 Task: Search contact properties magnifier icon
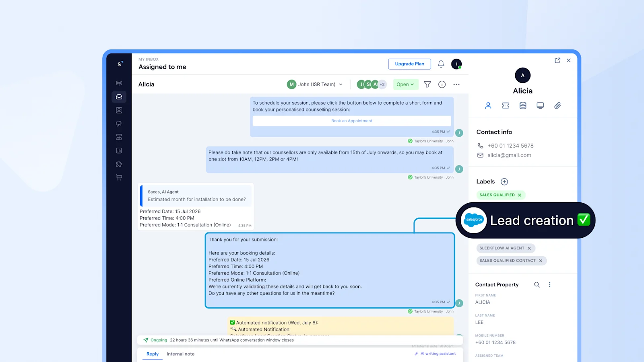(x=537, y=285)
